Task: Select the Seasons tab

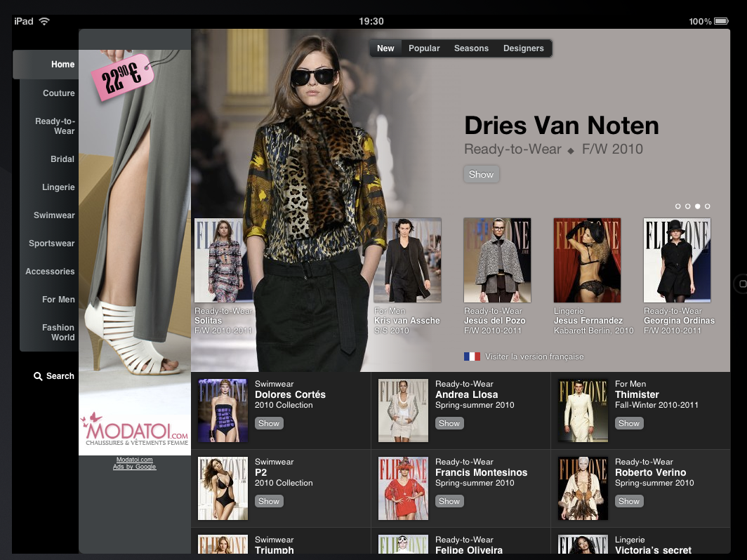Action: (x=471, y=48)
